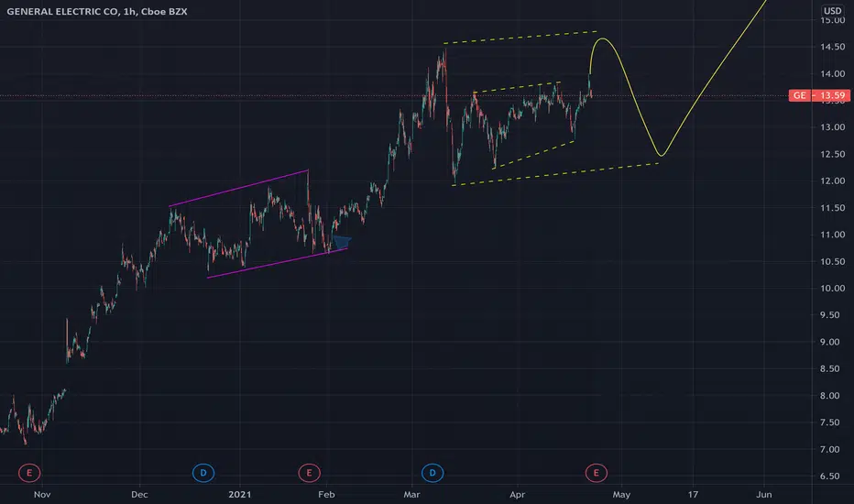Screen dimensions: 854x504
Task: Open the D dividend marker after Mar
Action: pos(432,473)
